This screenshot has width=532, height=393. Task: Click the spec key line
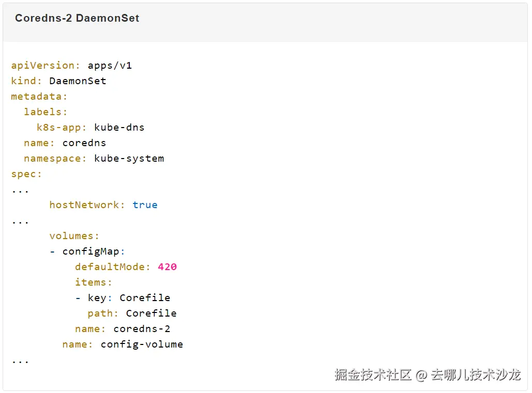tap(26, 174)
